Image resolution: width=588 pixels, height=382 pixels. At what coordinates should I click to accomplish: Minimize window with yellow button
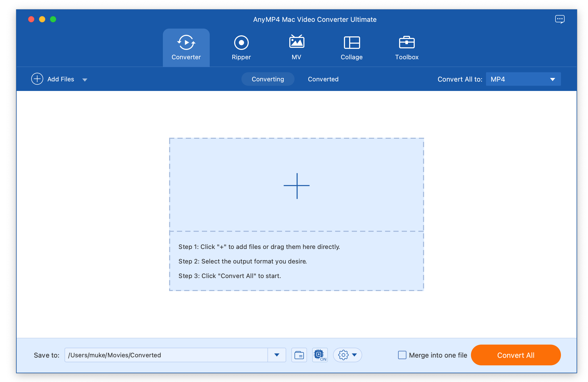(x=42, y=19)
